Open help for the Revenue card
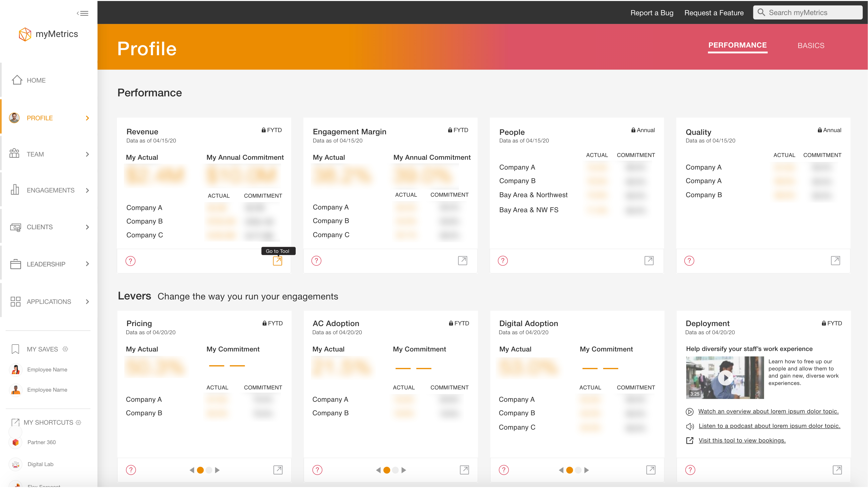Image resolution: width=868 pixels, height=488 pixels. 130,261
